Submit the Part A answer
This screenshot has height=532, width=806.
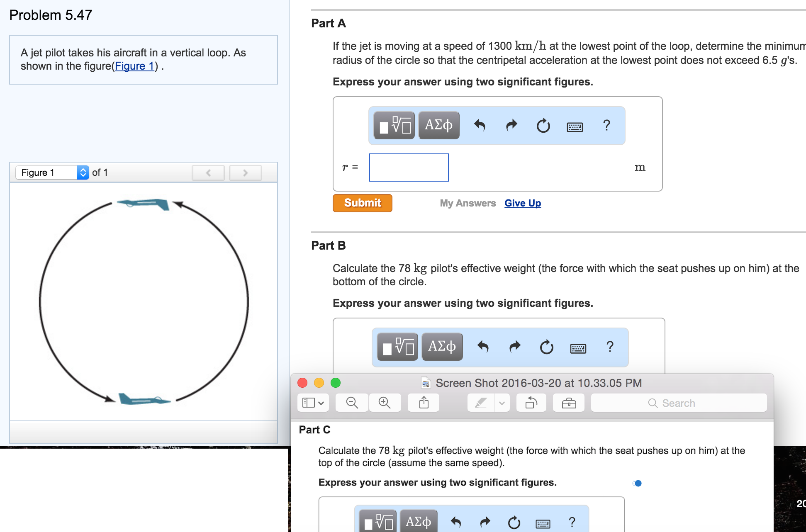tap(362, 203)
